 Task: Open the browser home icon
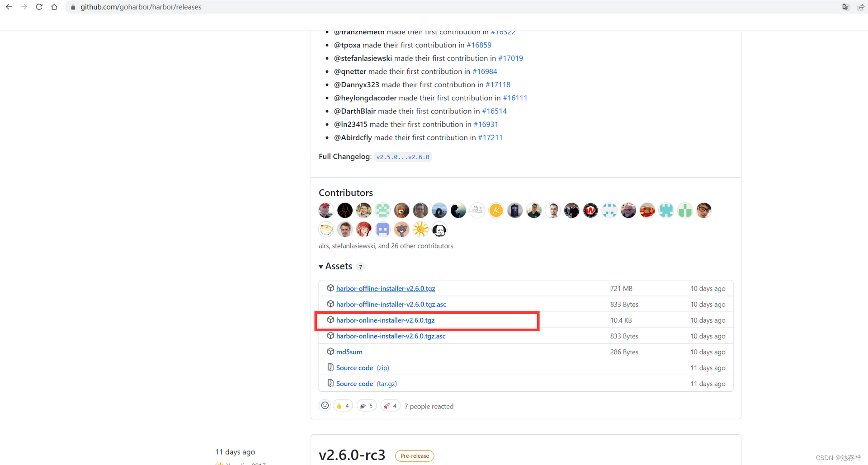pyautogui.click(x=54, y=7)
